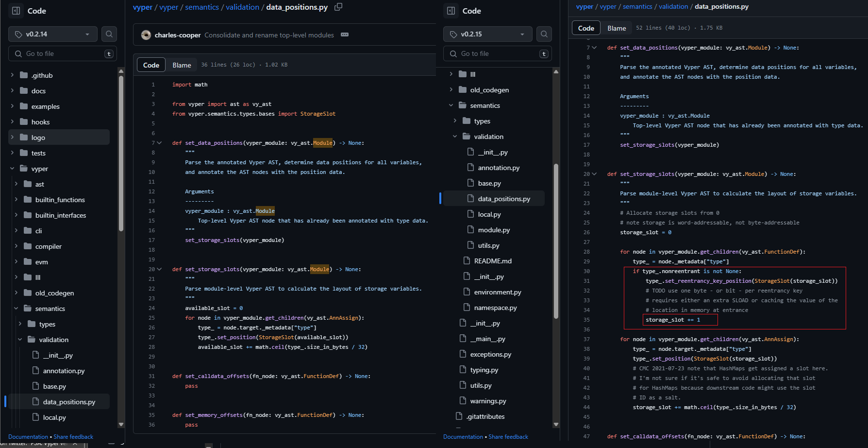Screen dimensions: 868x448
Task: Switch to Blame tab in right window
Action: 617,28
